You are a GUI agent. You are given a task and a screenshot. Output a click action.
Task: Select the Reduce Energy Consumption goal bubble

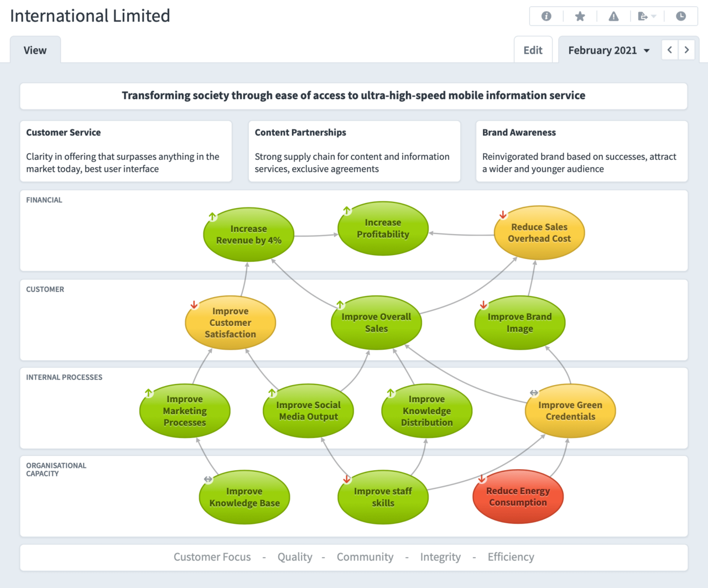(518, 496)
